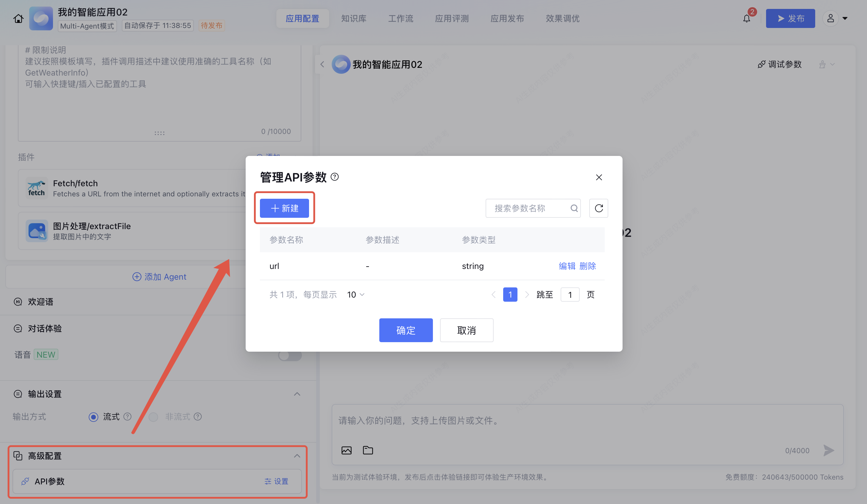Click the 欢迎语 section icon

(x=18, y=302)
